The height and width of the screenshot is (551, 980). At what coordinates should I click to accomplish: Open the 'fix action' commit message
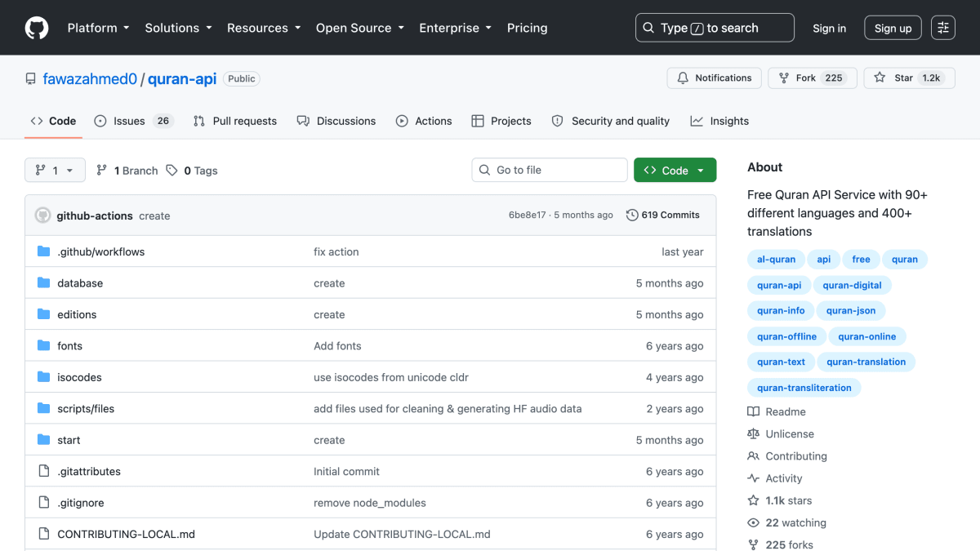point(336,252)
